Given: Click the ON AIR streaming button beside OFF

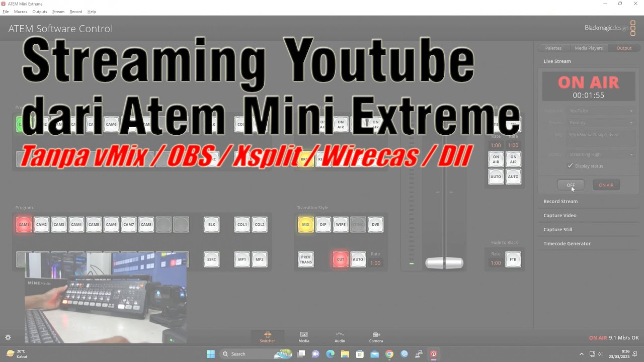Looking at the screenshot, I should tap(606, 185).
